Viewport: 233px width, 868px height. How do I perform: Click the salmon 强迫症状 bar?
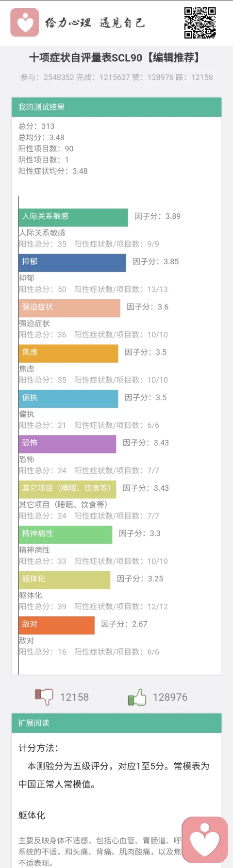pos(69,307)
